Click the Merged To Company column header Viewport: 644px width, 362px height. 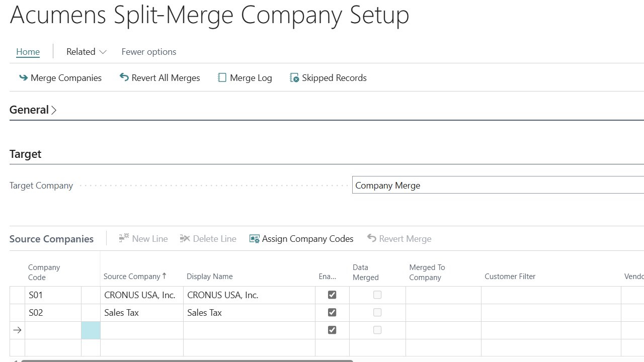427,273
